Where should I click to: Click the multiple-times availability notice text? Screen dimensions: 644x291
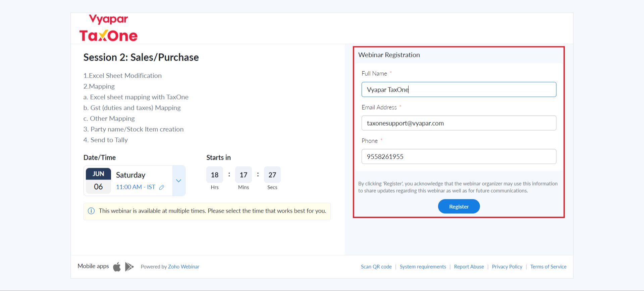coord(213,211)
